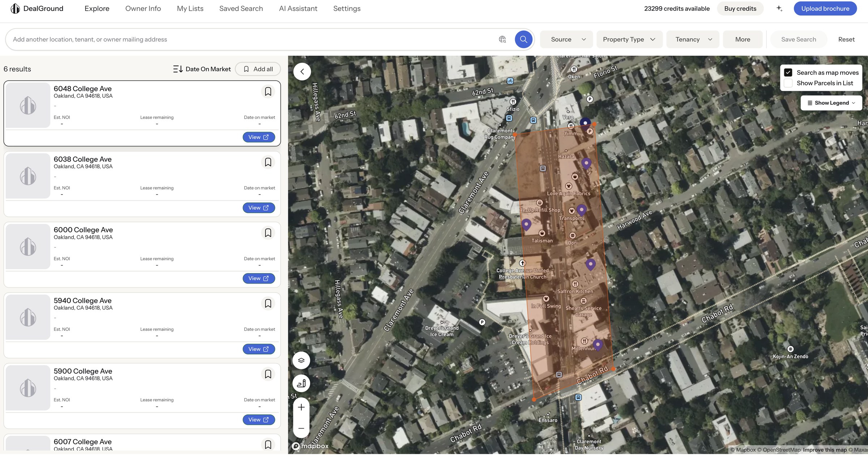Expand the Show Legend dropdown
The image size is (868, 461).
(831, 103)
